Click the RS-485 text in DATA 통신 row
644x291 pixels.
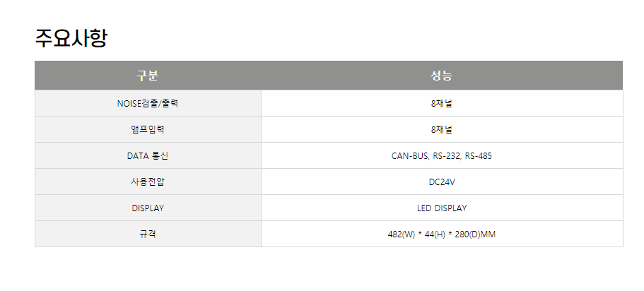coord(479,156)
